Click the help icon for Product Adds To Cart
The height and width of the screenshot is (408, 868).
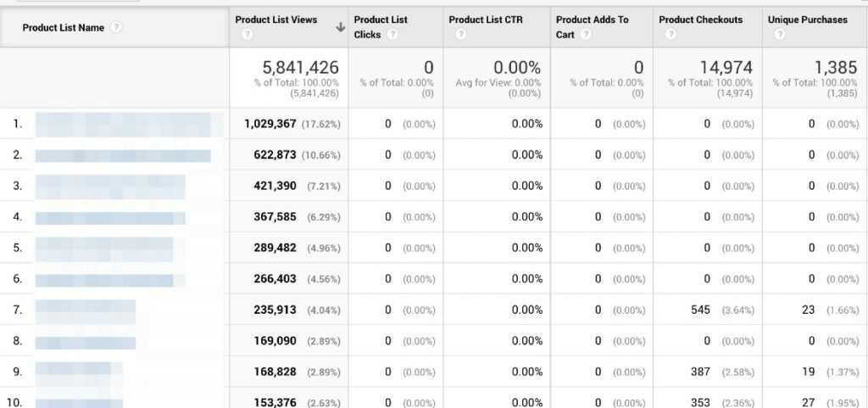coord(585,35)
